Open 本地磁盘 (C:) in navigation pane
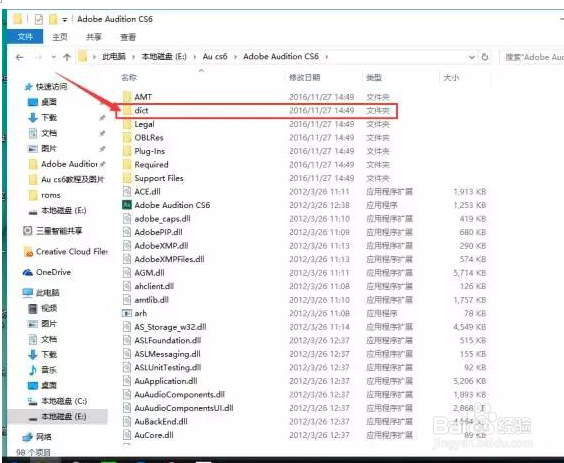Screen dimensions: 564x463 64,401
